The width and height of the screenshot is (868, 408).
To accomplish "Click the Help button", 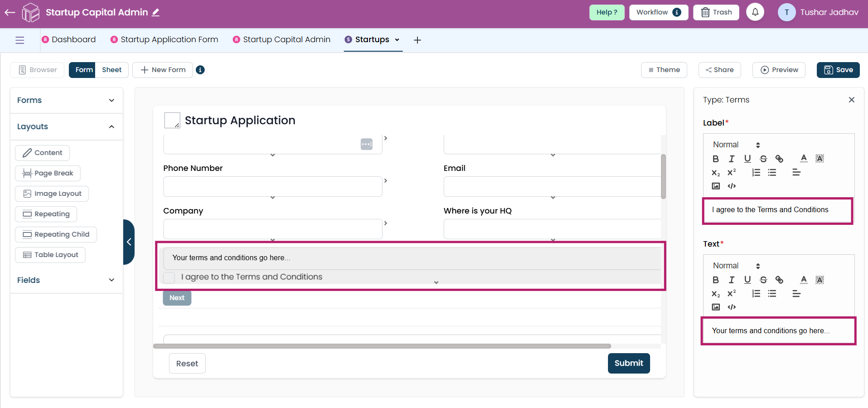I will click(x=607, y=12).
